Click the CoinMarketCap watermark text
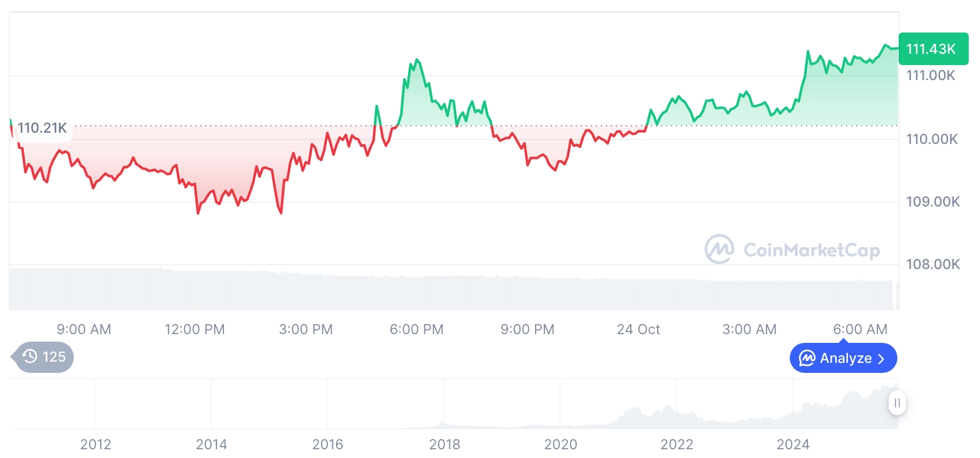Image resolution: width=980 pixels, height=458 pixels. [812, 250]
